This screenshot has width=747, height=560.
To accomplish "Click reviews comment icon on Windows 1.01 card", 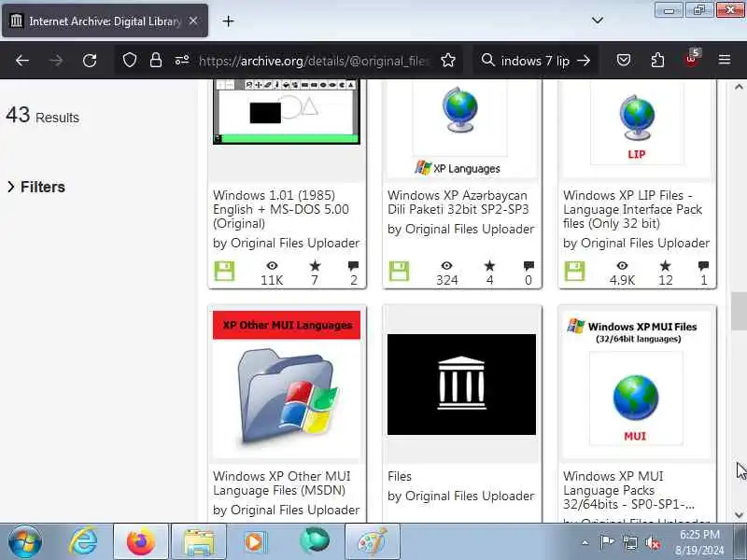I will coord(354,266).
